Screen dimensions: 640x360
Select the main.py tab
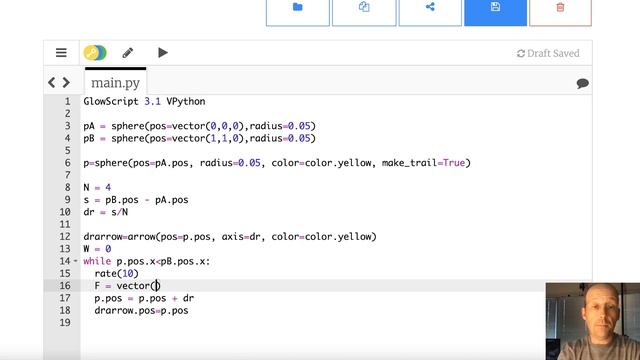pos(116,82)
